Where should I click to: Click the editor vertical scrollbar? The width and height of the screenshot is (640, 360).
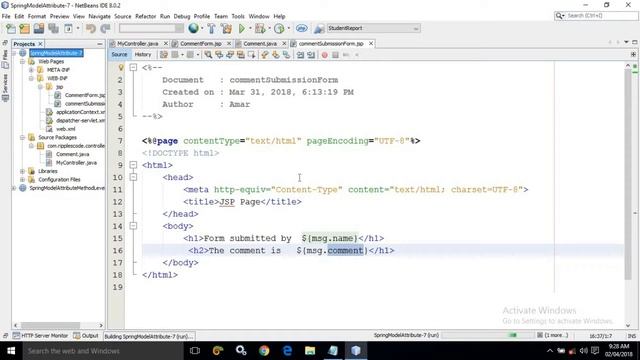coord(628,174)
